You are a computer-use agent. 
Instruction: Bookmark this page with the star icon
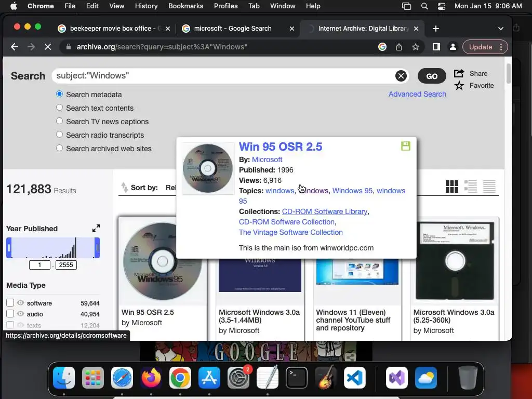click(416, 47)
